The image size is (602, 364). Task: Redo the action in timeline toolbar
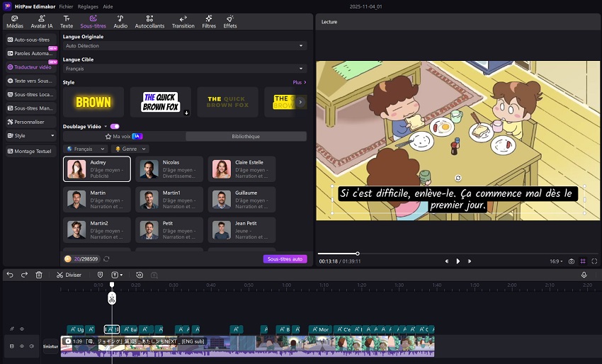click(x=24, y=275)
